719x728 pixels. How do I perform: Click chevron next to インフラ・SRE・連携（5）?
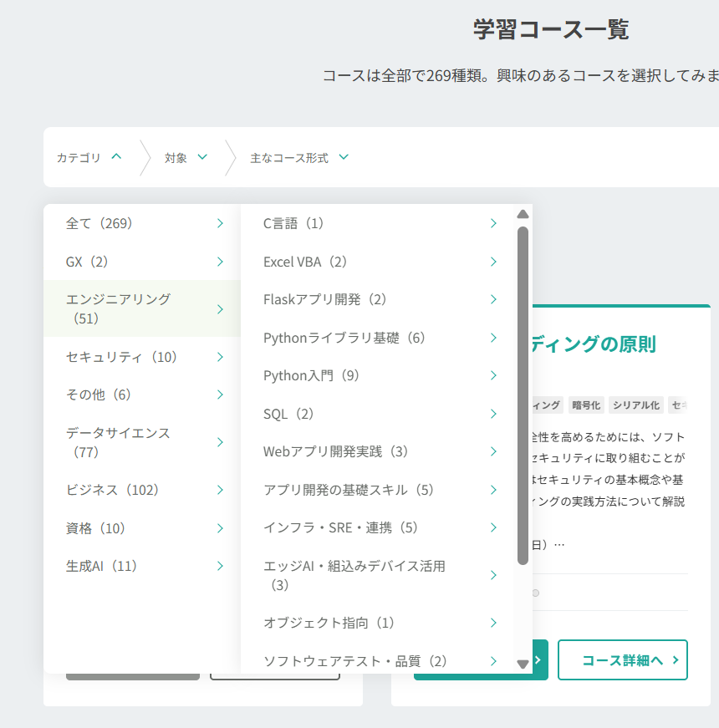click(x=493, y=527)
